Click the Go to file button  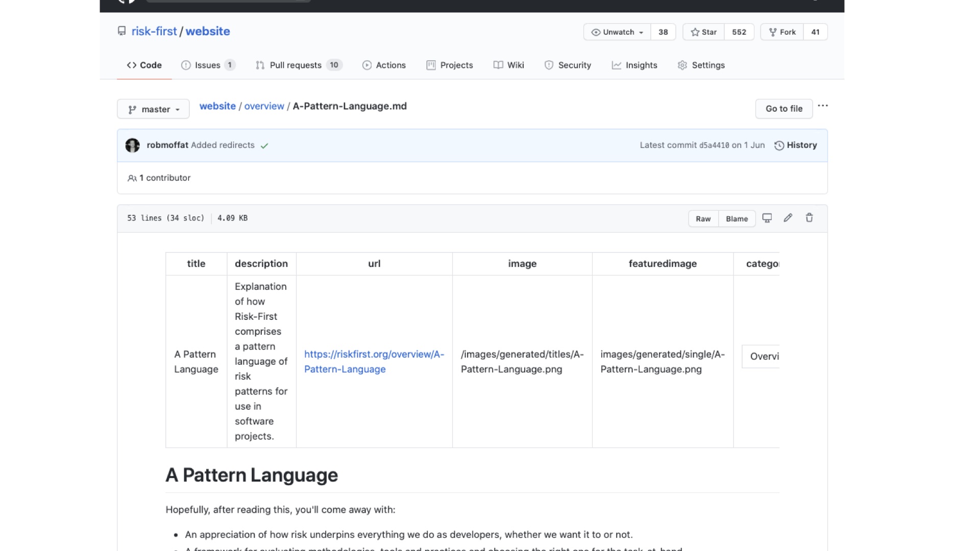[784, 109]
